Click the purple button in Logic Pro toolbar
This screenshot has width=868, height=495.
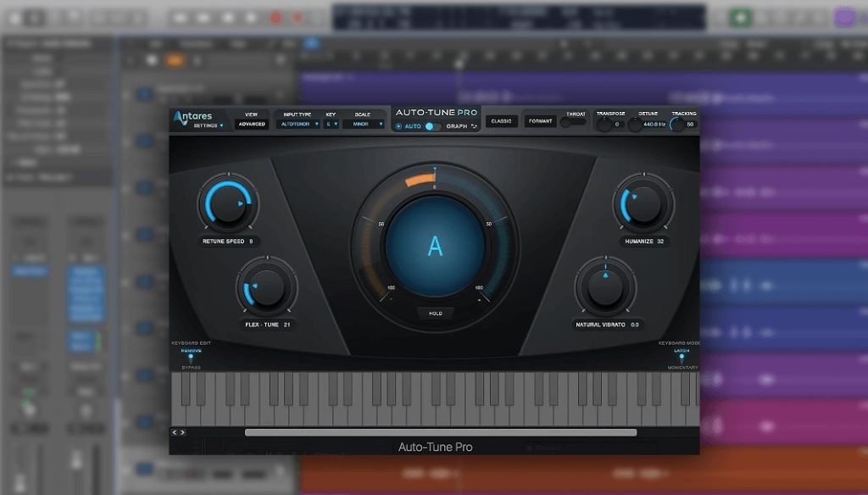coord(845,18)
